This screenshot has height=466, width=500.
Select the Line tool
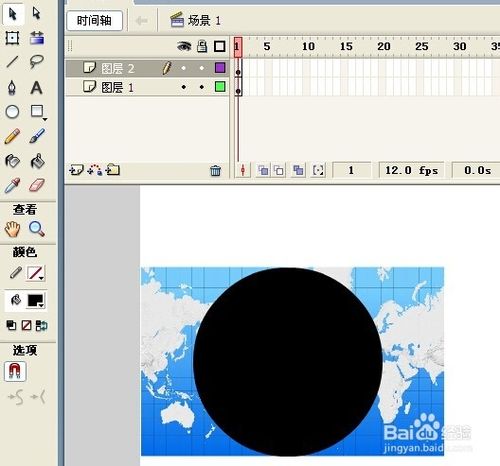(12, 62)
